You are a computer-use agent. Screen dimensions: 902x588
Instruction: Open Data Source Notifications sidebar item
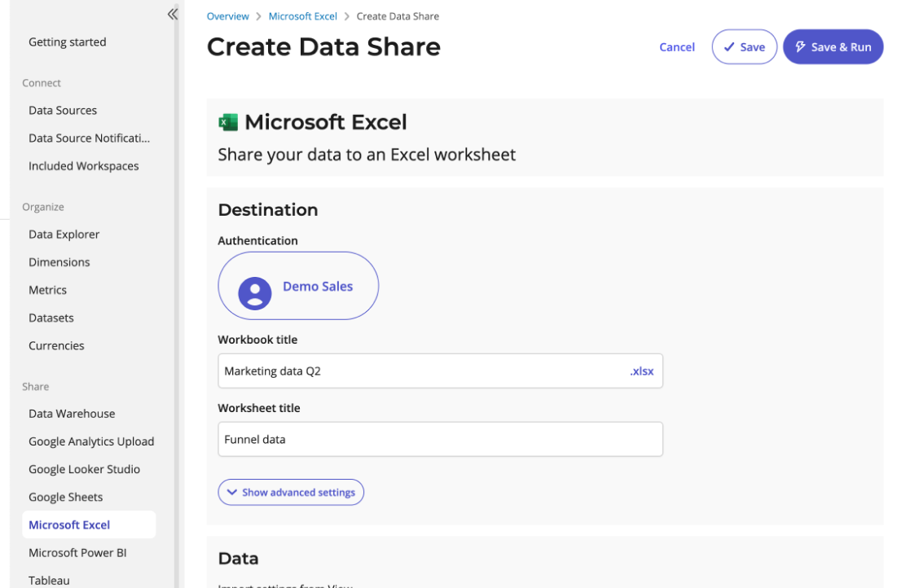[x=89, y=138]
